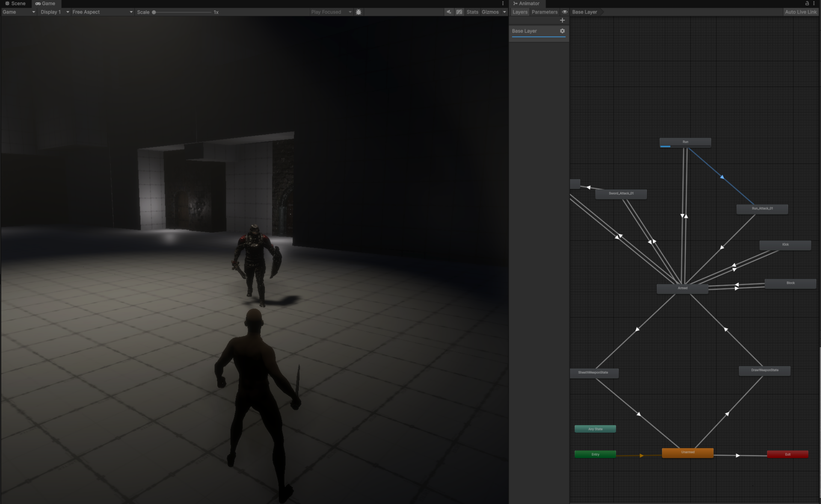Expand the Free Aspect dropdown
Screen dimensions: 821x504
[102, 12]
